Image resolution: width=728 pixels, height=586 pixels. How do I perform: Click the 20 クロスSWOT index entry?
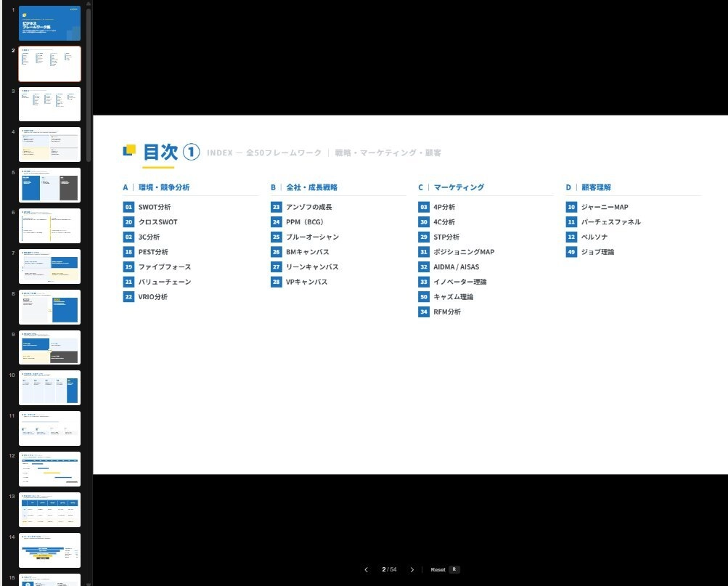coord(150,222)
